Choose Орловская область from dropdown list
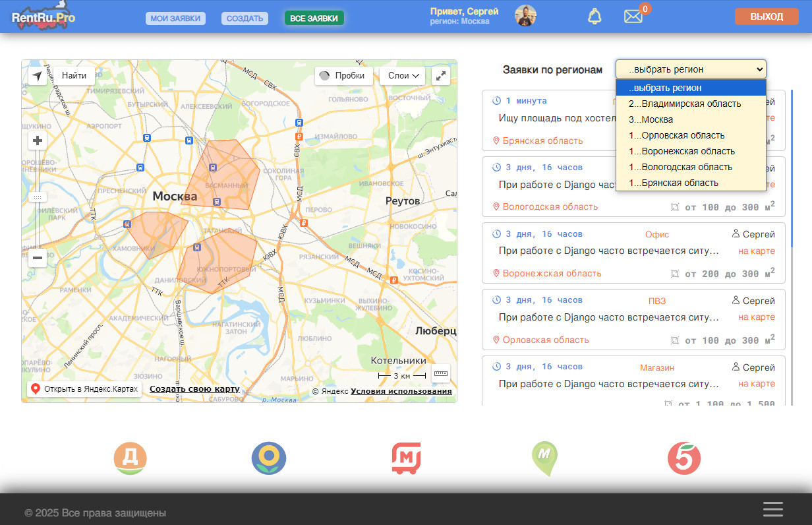The image size is (812, 525). pyautogui.click(x=691, y=135)
